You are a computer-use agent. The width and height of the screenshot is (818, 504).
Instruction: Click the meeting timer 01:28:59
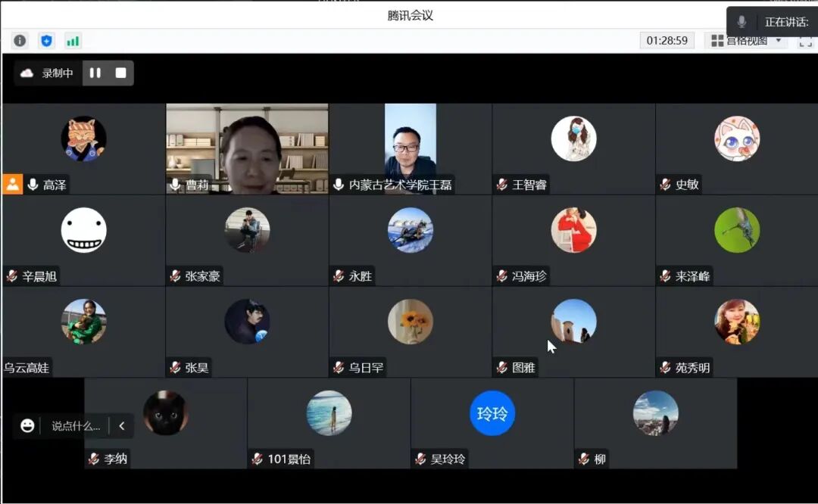(667, 41)
